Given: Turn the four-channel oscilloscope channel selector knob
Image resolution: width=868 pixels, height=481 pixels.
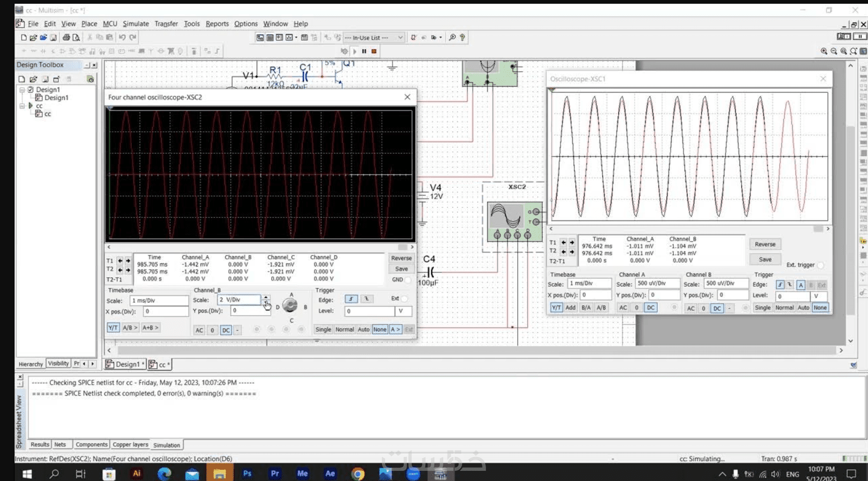Looking at the screenshot, I should pyautogui.click(x=290, y=306).
